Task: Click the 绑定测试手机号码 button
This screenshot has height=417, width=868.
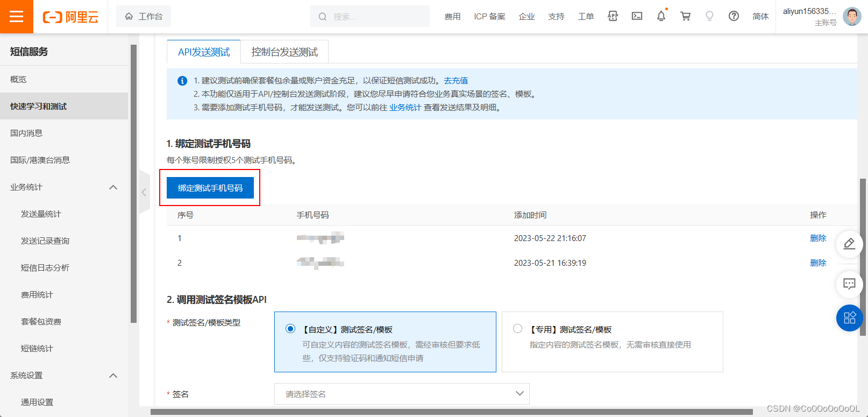Action: pyautogui.click(x=210, y=188)
